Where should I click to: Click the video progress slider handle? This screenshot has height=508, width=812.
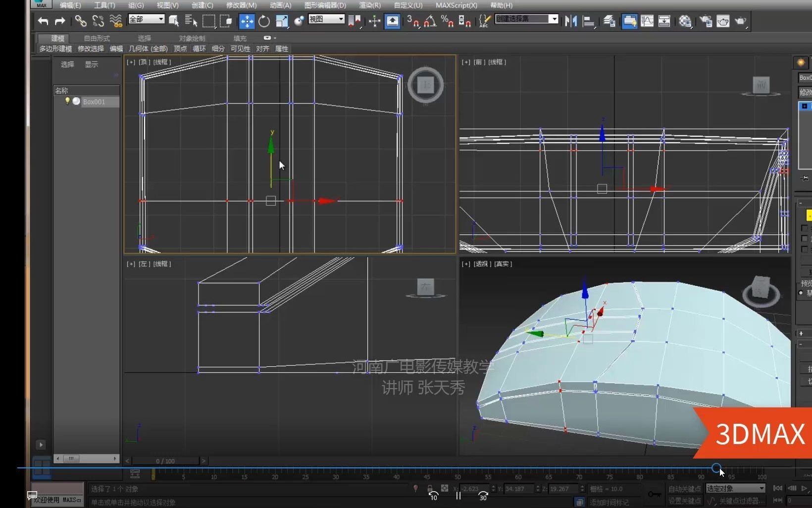tap(716, 467)
